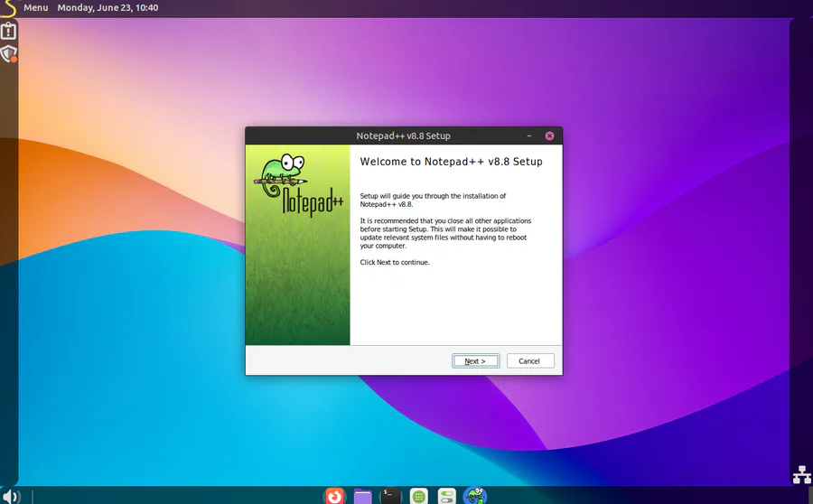813x504 pixels.
Task: Open the Menu in the top panel
Action: point(36,8)
